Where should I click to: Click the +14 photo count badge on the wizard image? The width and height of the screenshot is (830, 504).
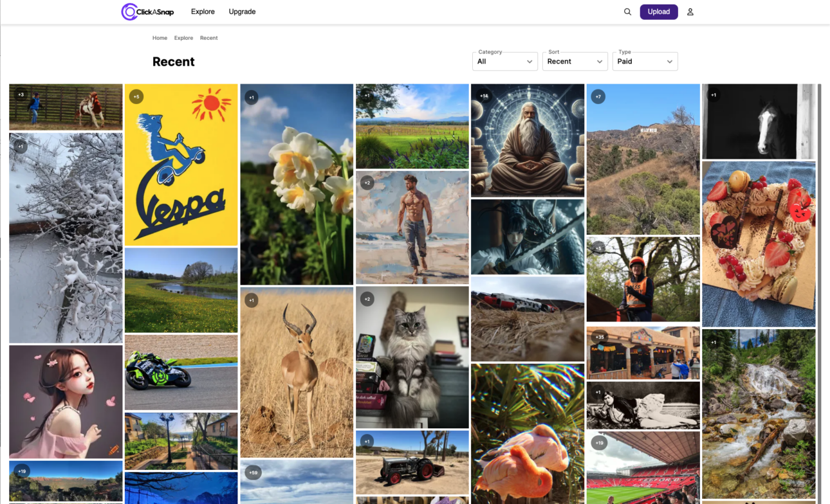point(484,95)
